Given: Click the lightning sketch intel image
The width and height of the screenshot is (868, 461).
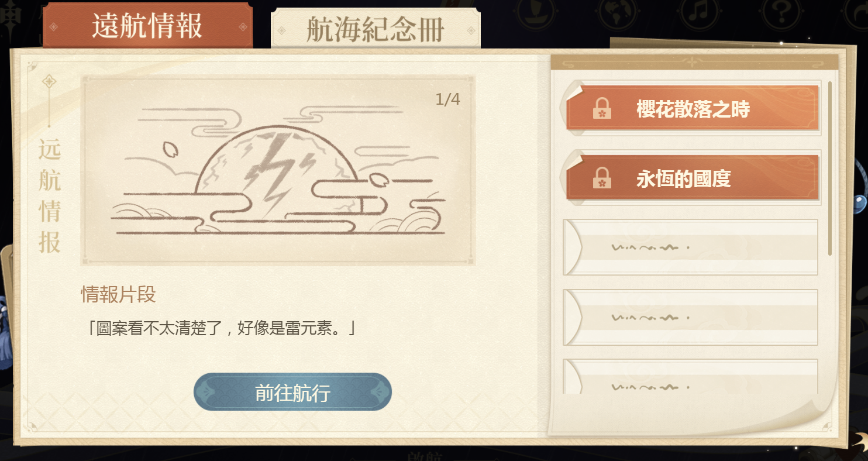Looking at the screenshot, I should [278, 170].
